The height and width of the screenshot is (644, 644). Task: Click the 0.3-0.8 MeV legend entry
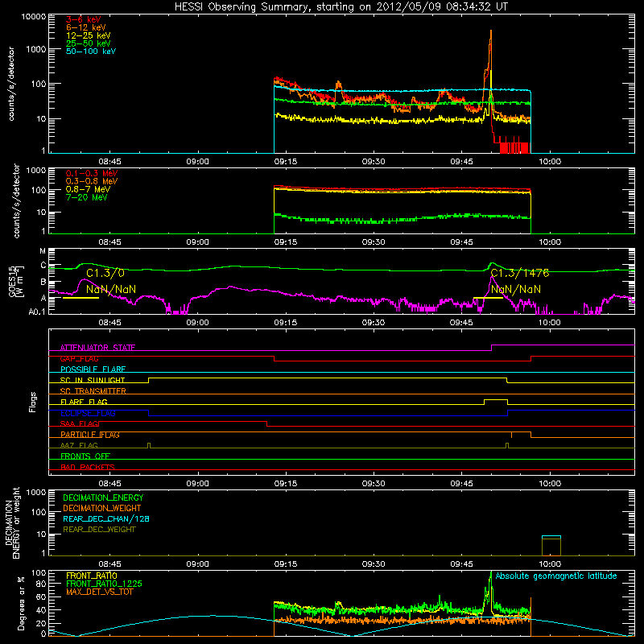tap(92, 181)
